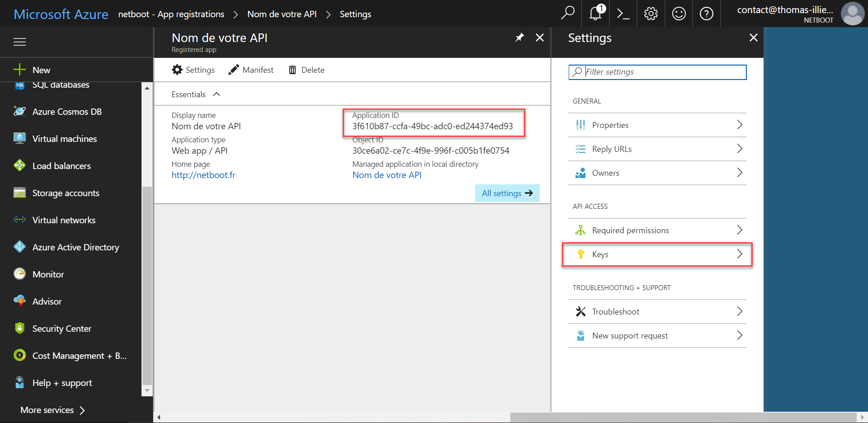868x423 pixels.
Task: Click the Keys key icon
Action: [x=581, y=254]
